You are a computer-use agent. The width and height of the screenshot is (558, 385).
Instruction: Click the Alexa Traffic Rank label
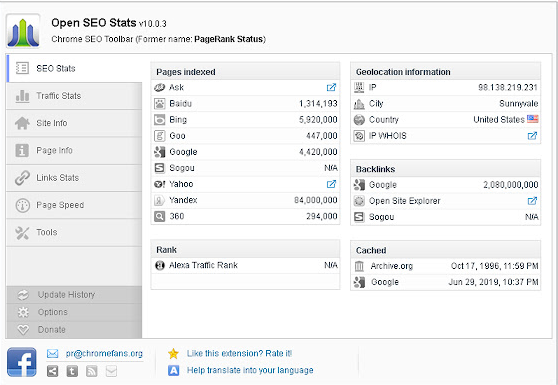coord(203,265)
